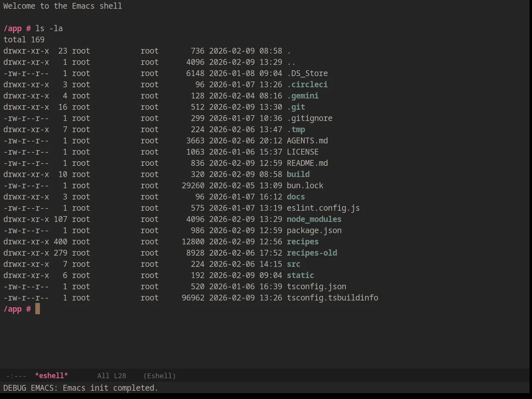Image resolution: width=532 pixels, height=399 pixels.
Task: Select the docs directory entry
Action: point(296,197)
